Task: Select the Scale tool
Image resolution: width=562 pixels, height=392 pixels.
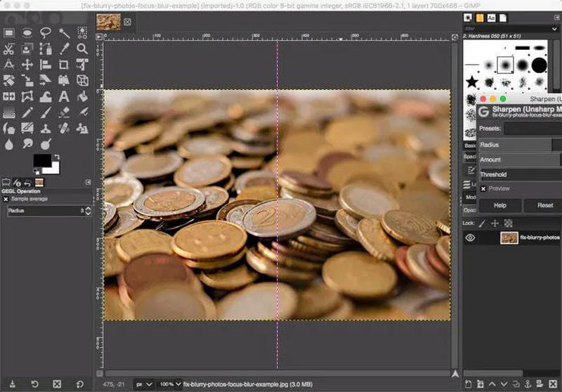Action: (x=27, y=81)
